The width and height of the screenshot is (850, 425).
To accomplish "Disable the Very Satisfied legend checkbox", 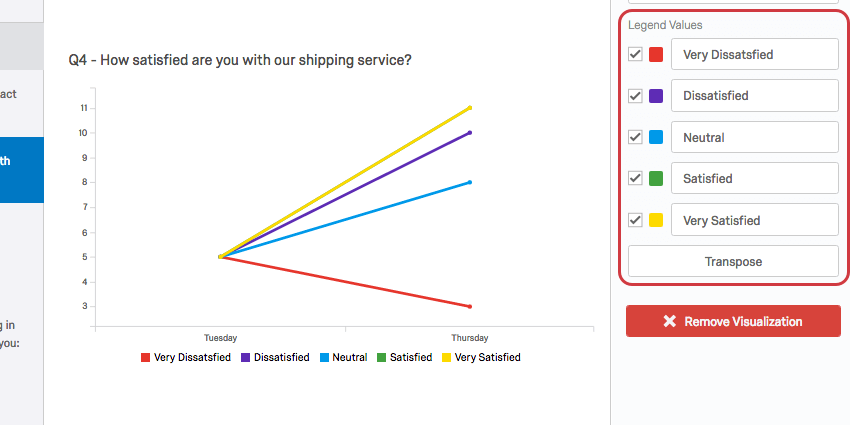I will (x=635, y=220).
